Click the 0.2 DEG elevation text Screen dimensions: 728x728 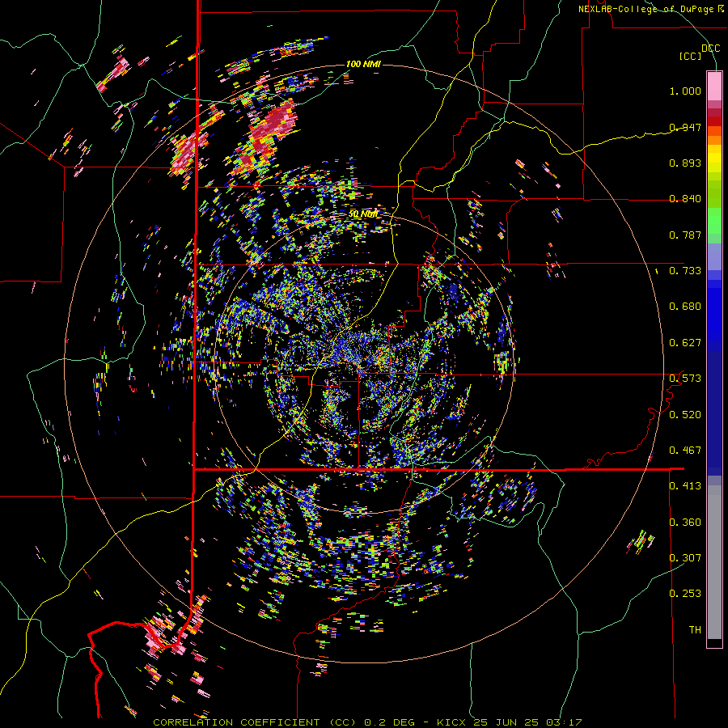(390, 722)
